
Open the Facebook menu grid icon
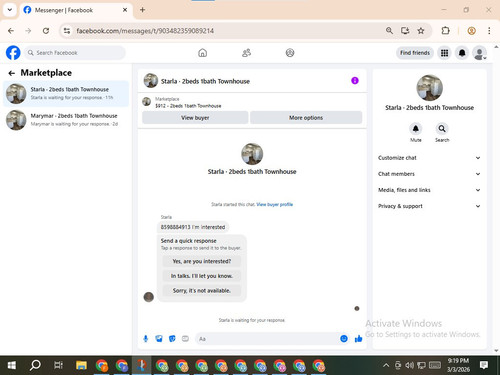click(444, 53)
